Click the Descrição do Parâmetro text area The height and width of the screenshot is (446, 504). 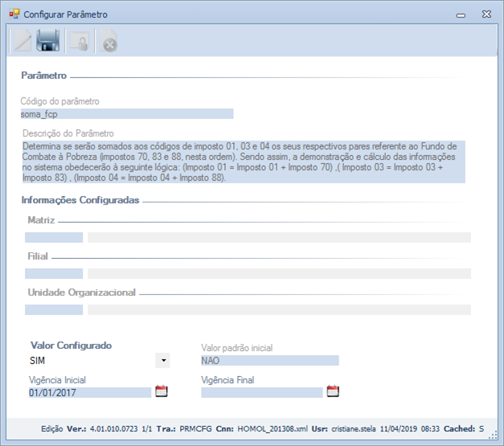(244, 162)
